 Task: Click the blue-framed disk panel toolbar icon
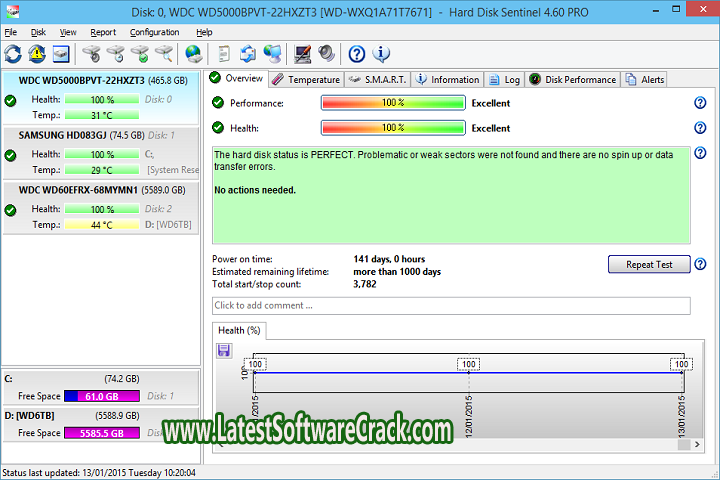point(61,54)
